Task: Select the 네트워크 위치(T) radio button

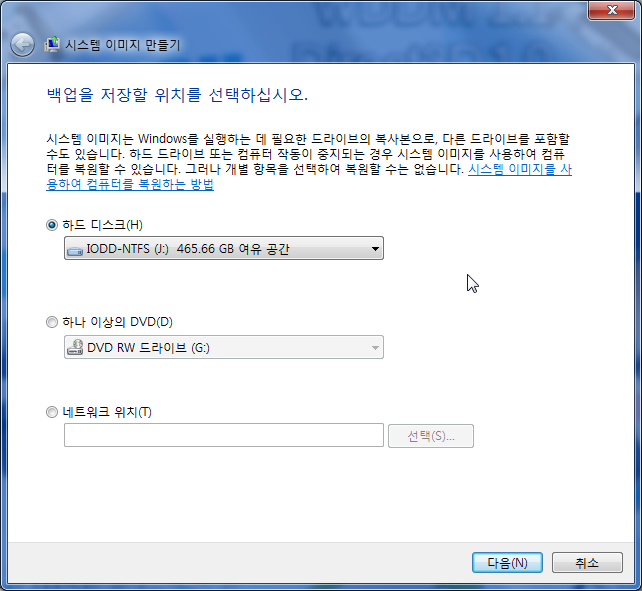Action: click(52, 412)
